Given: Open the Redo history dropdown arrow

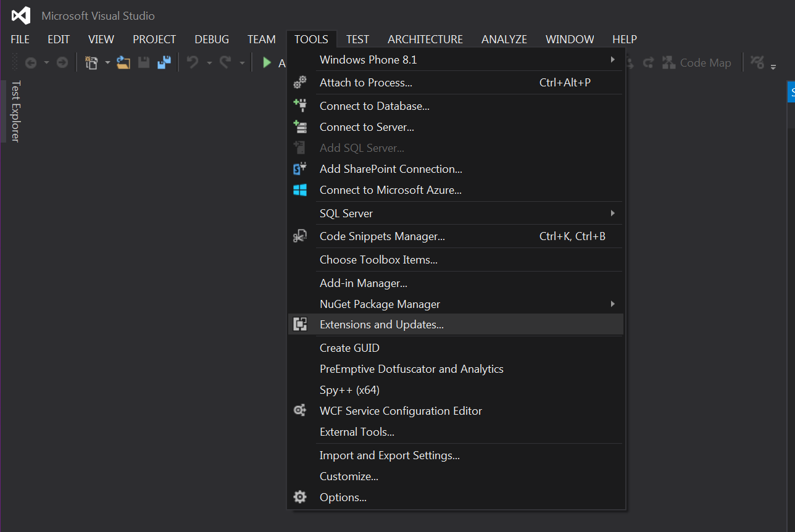Looking at the screenshot, I should (x=242, y=63).
